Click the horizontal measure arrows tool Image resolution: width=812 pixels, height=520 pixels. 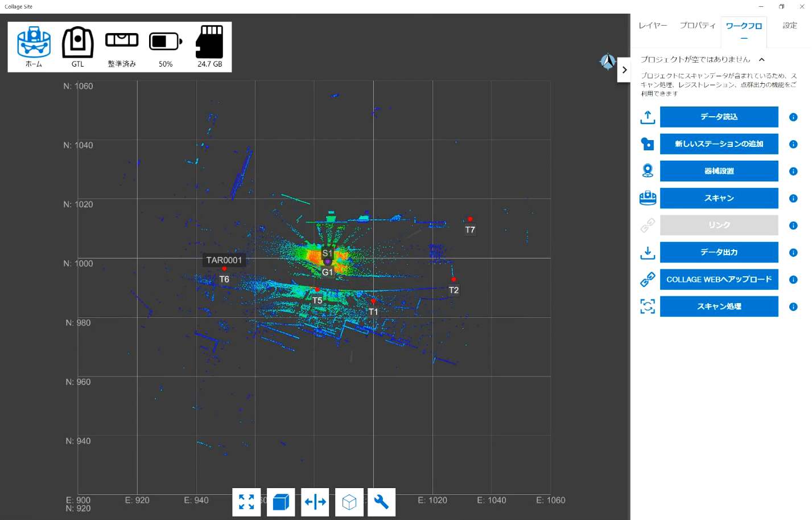point(315,502)
